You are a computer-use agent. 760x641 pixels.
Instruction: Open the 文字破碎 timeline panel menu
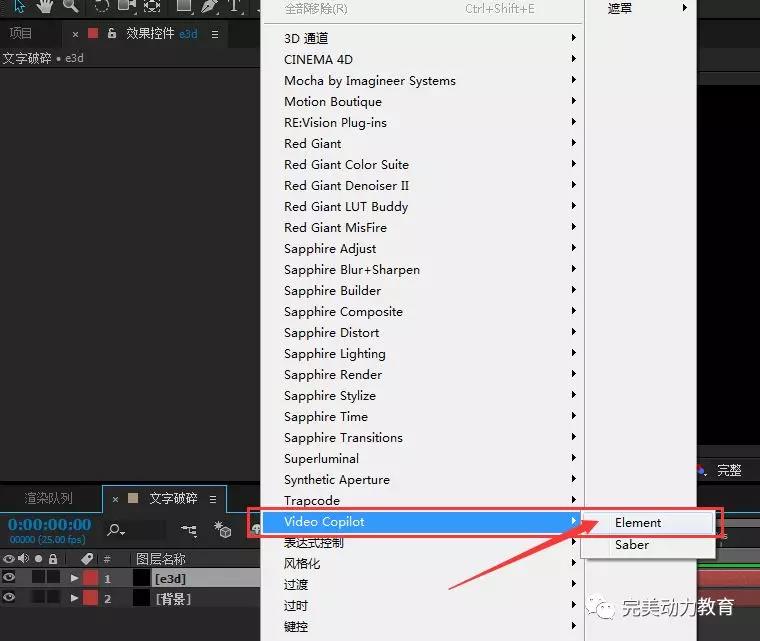[213, 499]
